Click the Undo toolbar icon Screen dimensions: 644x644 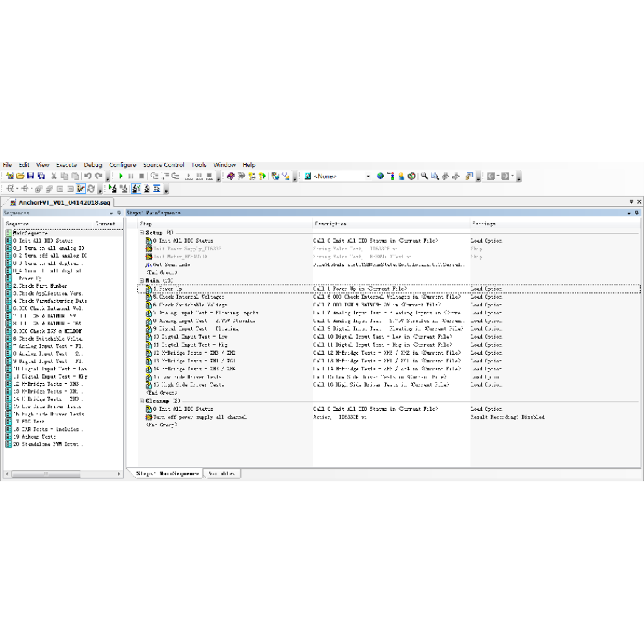click(88, 176)
